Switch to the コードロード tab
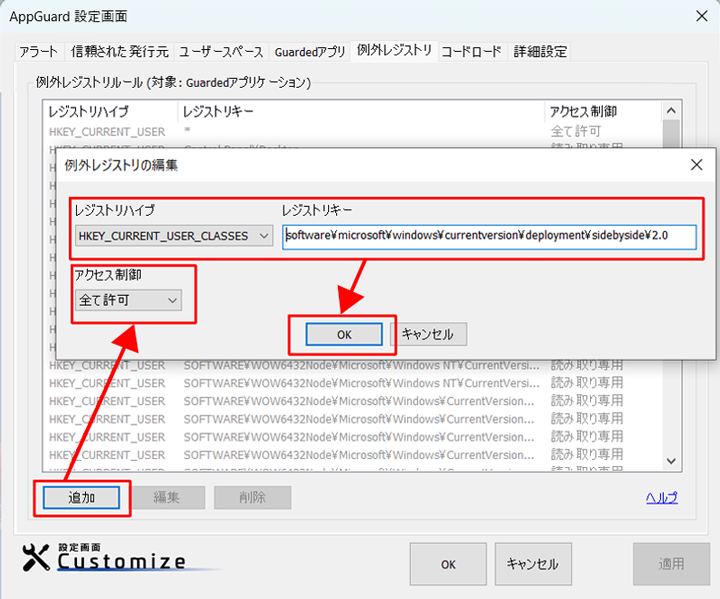The height and width of the screenshot is (599, 720). point(471,51)
